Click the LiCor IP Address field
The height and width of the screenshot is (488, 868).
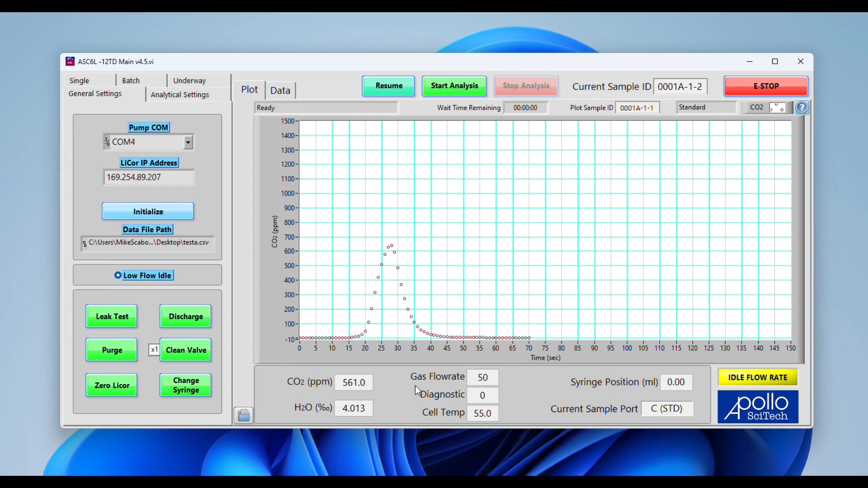tap(149, 178)
